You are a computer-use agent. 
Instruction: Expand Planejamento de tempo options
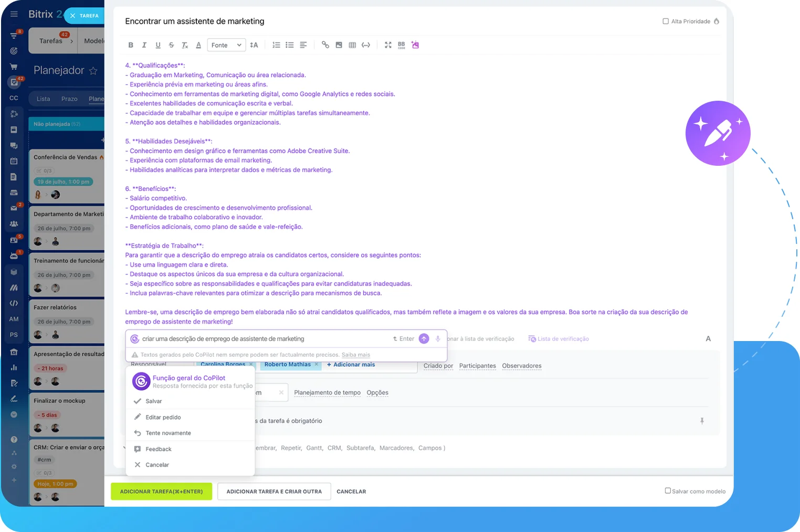point(327,392)
